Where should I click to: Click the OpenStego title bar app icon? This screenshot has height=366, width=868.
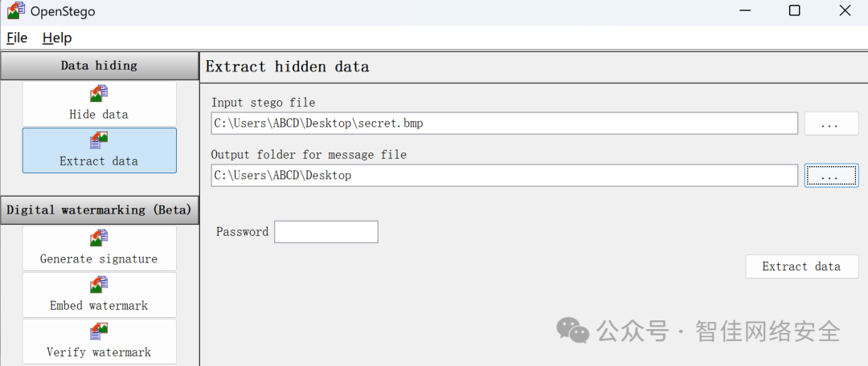coord(16,11)
